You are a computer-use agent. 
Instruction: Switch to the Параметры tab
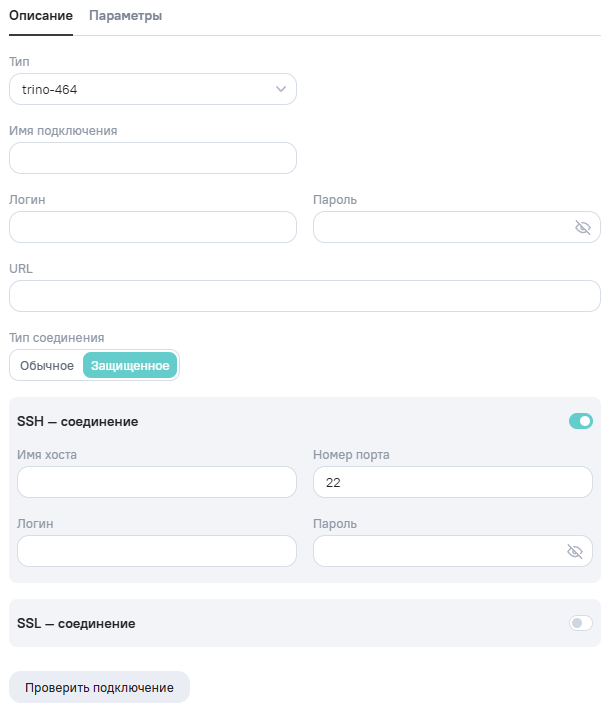(x=125, y=16)
